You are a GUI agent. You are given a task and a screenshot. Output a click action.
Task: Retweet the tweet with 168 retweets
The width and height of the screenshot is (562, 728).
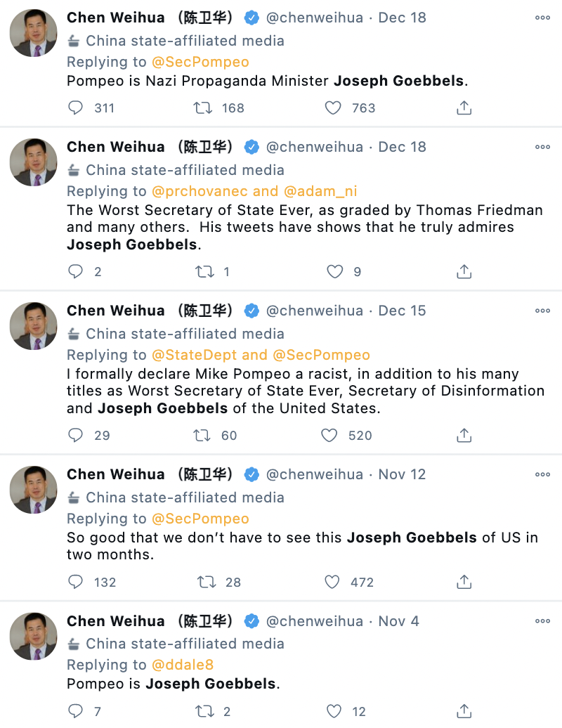204,108
